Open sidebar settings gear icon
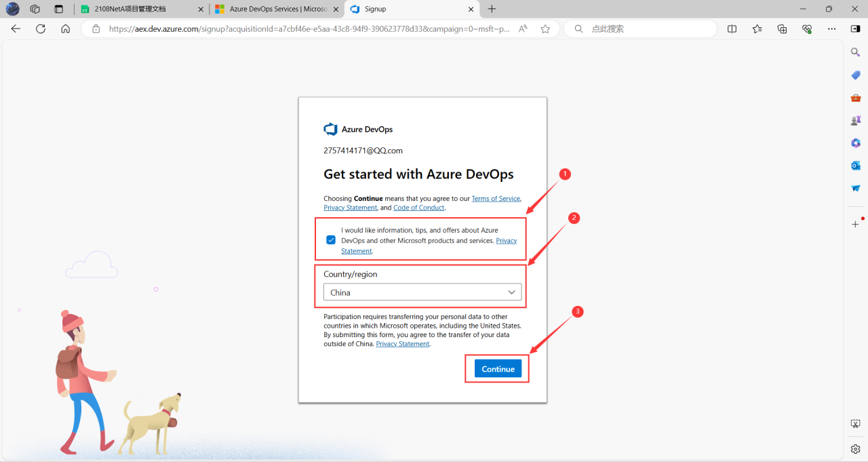The height and width of the screenshot is (462, 868). (x=856, y=449)
